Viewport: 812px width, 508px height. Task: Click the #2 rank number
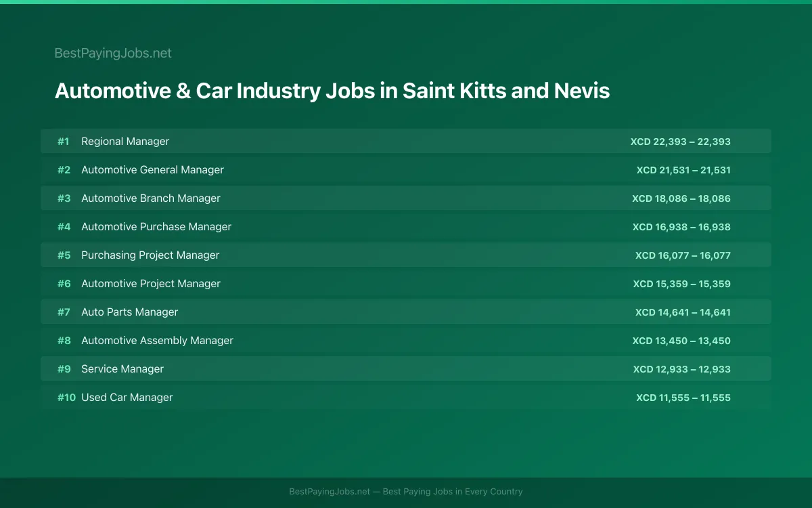click(x=64, y=170)
